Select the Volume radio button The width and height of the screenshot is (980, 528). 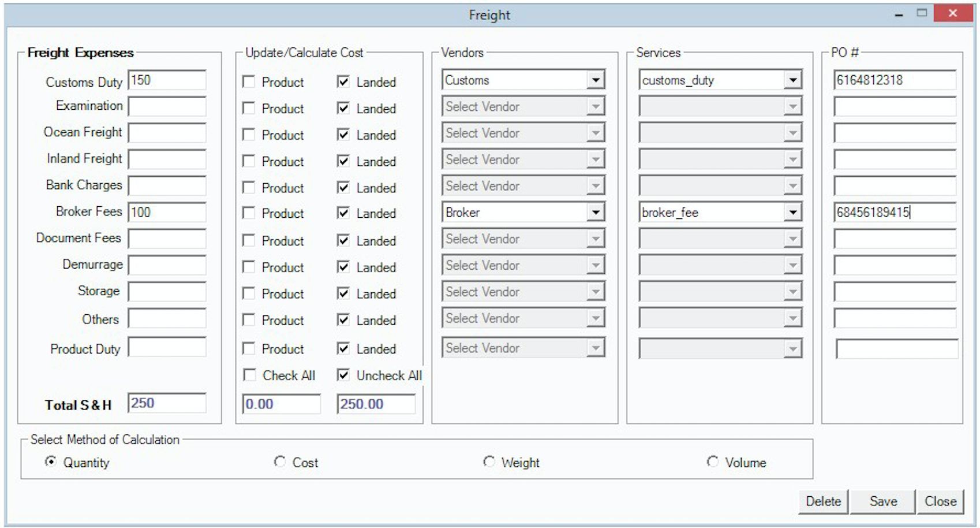tap(713, 462)
